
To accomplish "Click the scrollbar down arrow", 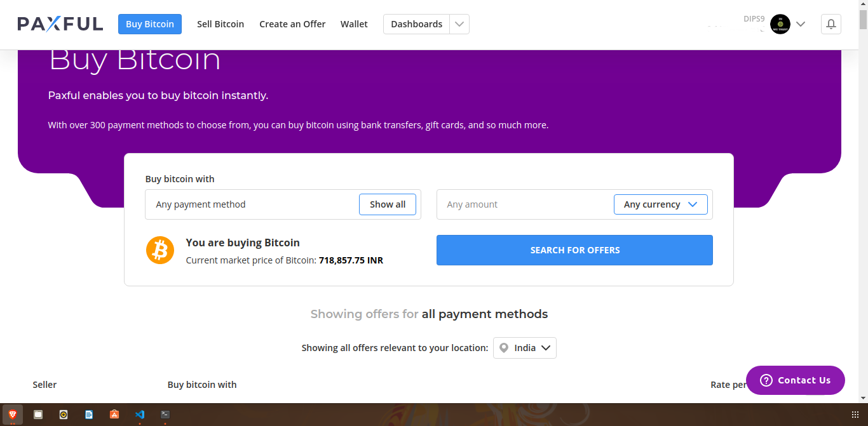I will [x=863, y=398].
